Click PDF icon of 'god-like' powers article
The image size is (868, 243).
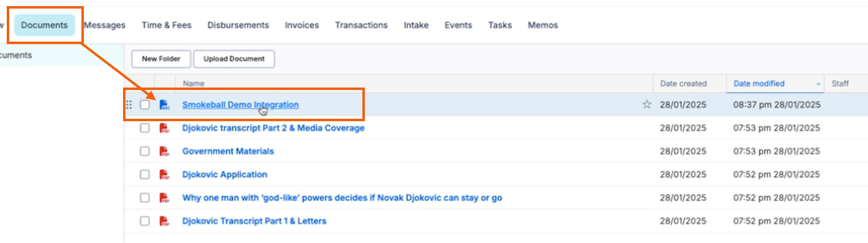coord(164,198)
